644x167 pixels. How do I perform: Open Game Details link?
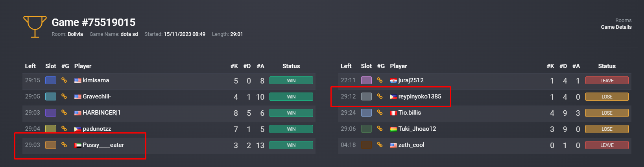[616, 27]
